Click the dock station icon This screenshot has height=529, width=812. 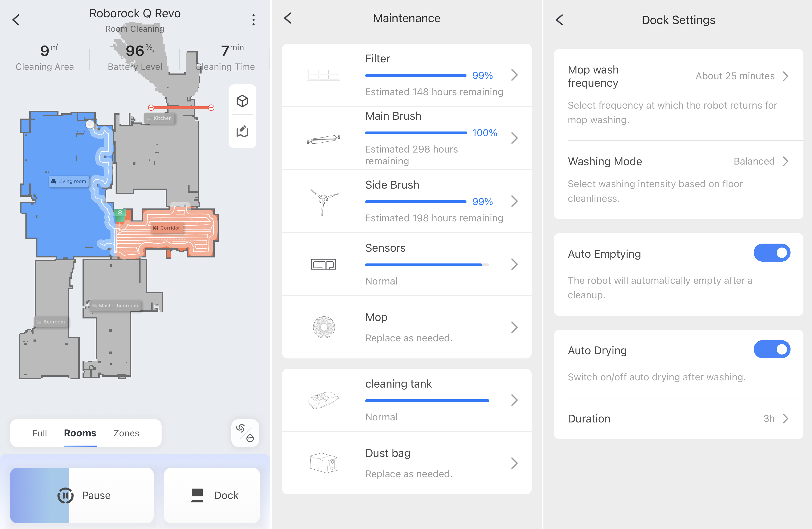pyautogui.click(x=197, y=495)
